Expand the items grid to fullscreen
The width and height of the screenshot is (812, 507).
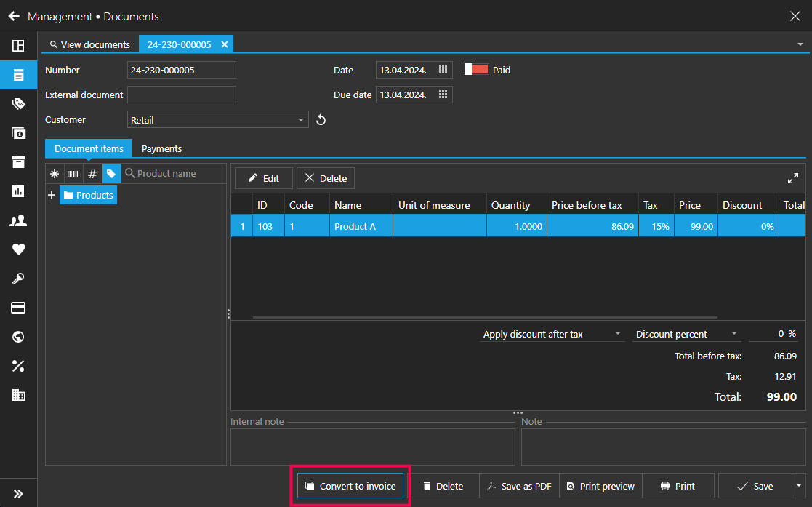[x=793, y=178]
